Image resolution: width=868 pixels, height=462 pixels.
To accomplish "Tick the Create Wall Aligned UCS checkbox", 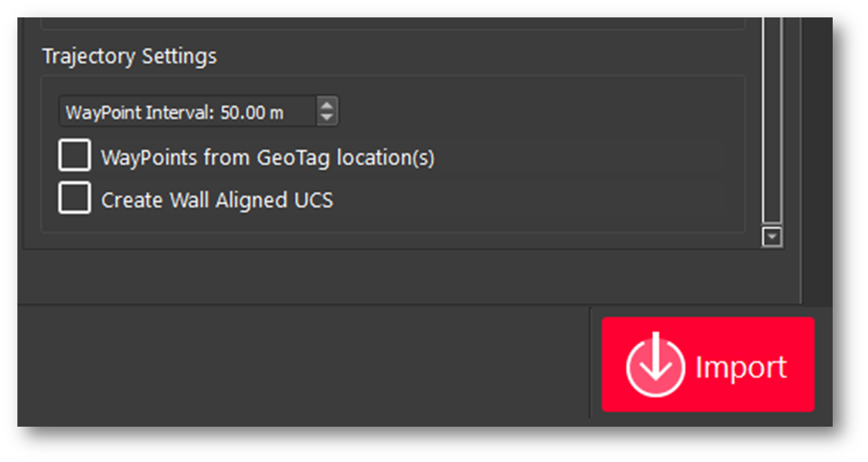I will click(74, 198).
